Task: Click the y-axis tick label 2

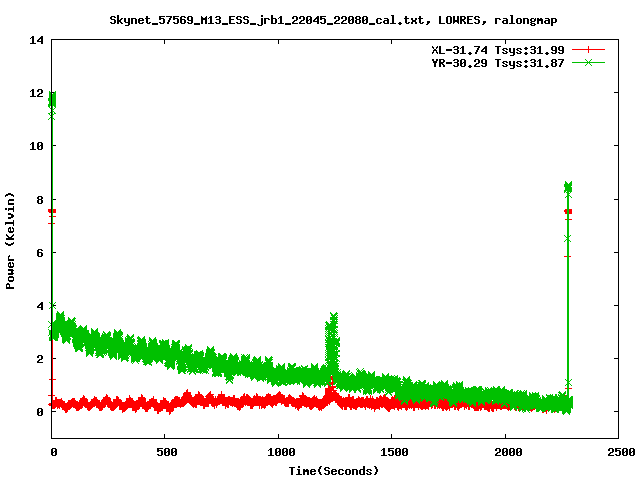Action: point(40,359)
